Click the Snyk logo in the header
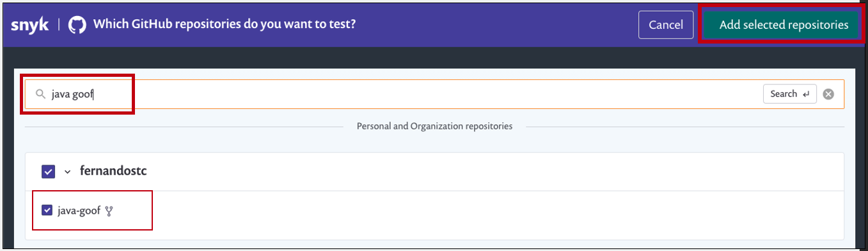 point(30,25)
